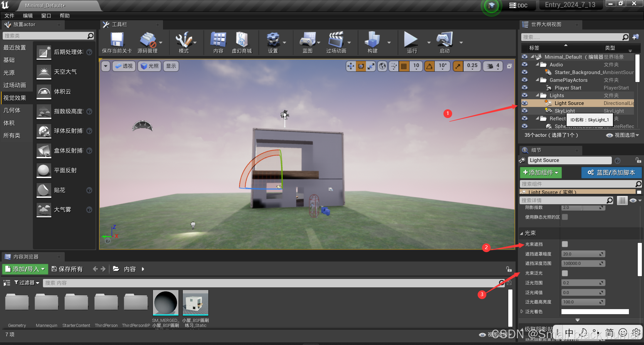Open the Perspective (透视) viewport dropdown

124,66
